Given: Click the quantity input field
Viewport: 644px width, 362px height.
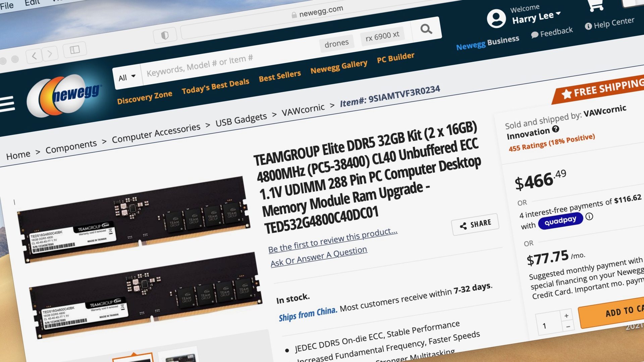Looking at the screenshot, I should tap(549, 323).
